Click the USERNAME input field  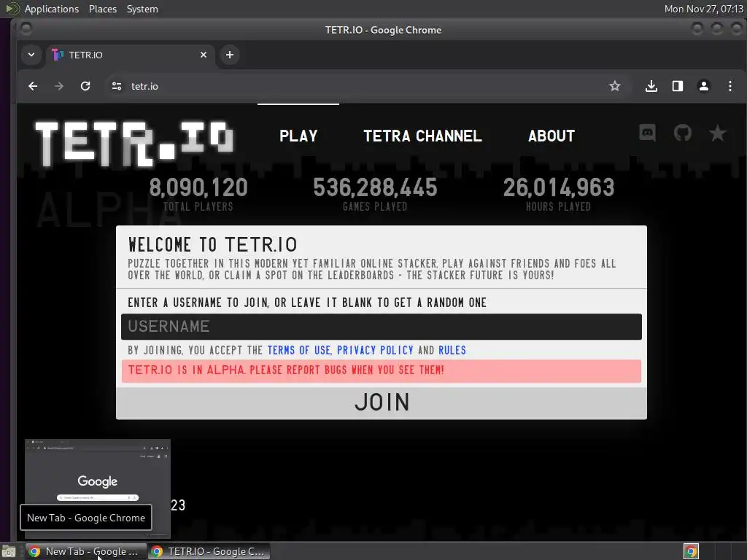381,327
